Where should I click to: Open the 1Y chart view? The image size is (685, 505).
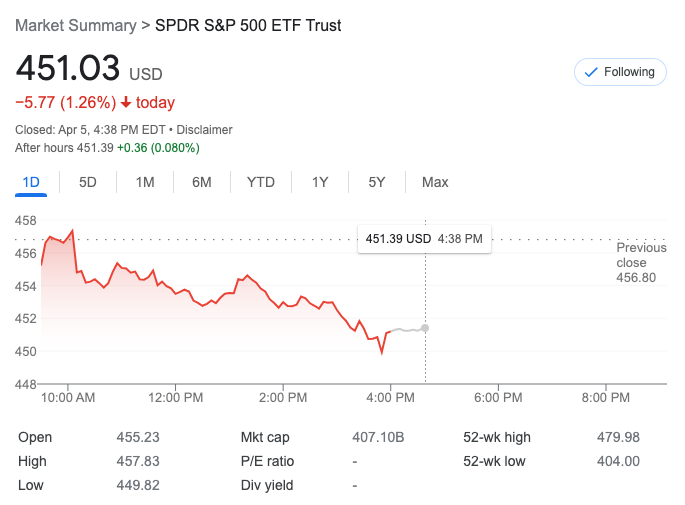pyautogui.click(x=320, y=182)
